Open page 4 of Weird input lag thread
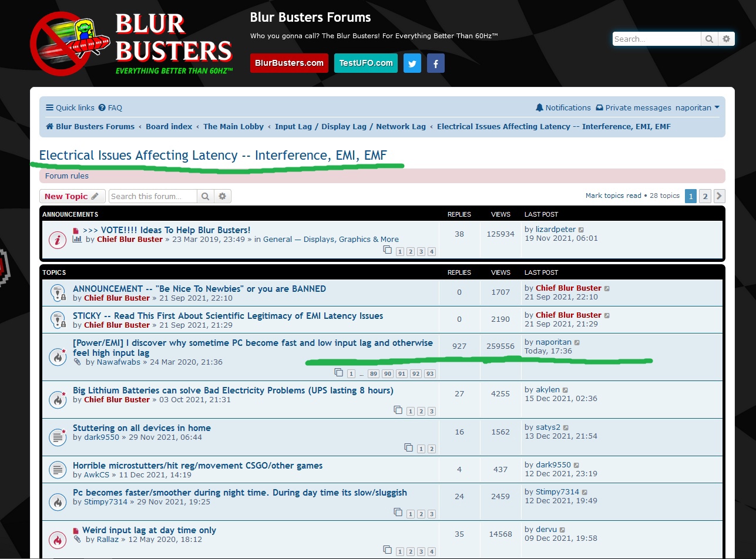The image size is (756, 559). (432, 551)
